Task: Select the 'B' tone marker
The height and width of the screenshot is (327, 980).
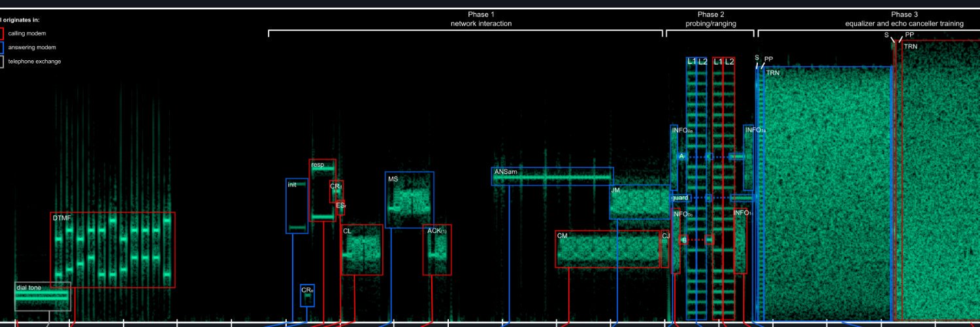Action: (684, 240)
